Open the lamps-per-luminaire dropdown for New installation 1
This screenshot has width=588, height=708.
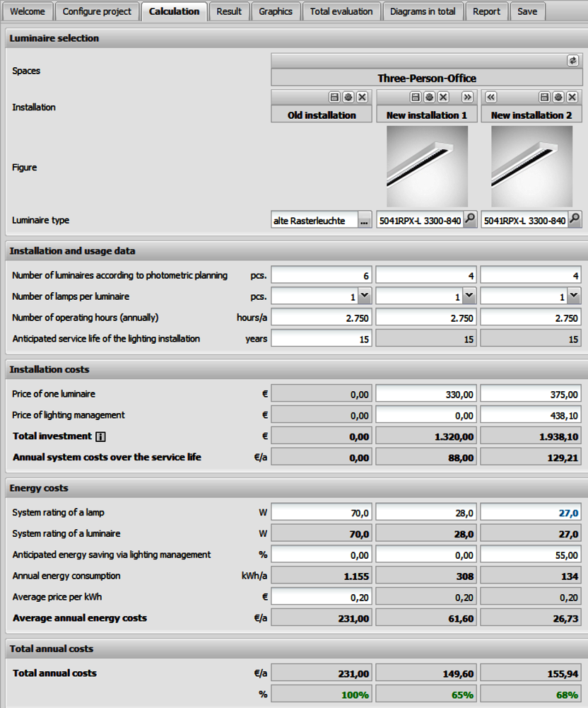pos(469,296)
